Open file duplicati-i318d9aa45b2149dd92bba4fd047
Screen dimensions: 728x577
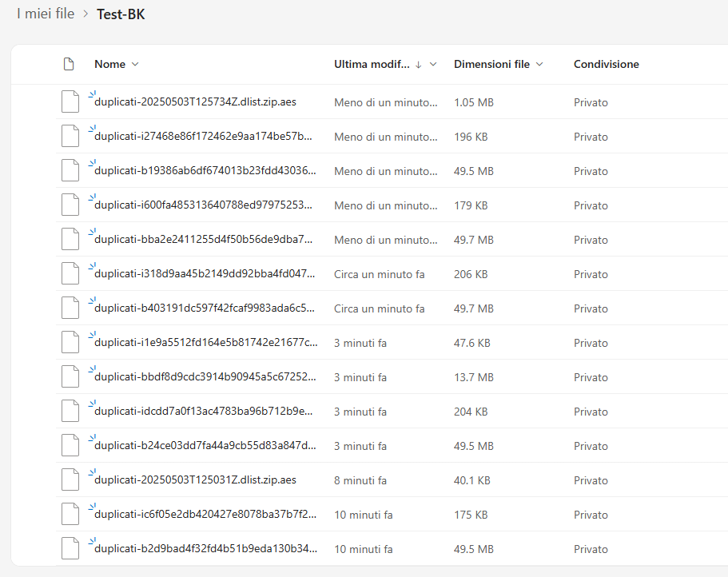coord(205,274)
